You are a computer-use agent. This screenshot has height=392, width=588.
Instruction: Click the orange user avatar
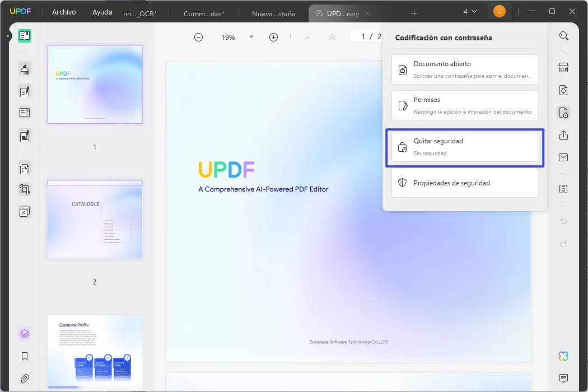[x=499, y=12]
